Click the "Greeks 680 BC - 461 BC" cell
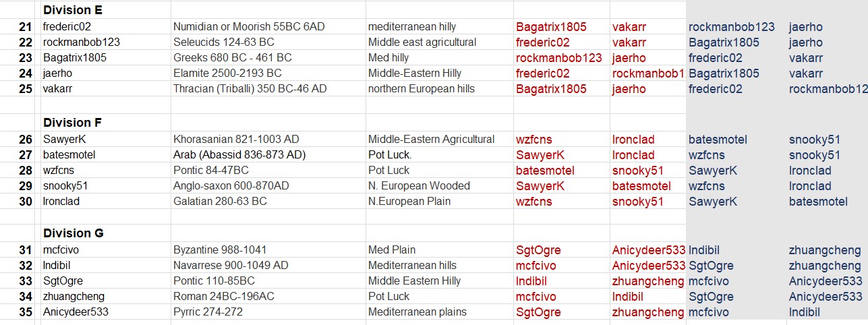Screen dimensions: 868x325 [x=233, y=58]
